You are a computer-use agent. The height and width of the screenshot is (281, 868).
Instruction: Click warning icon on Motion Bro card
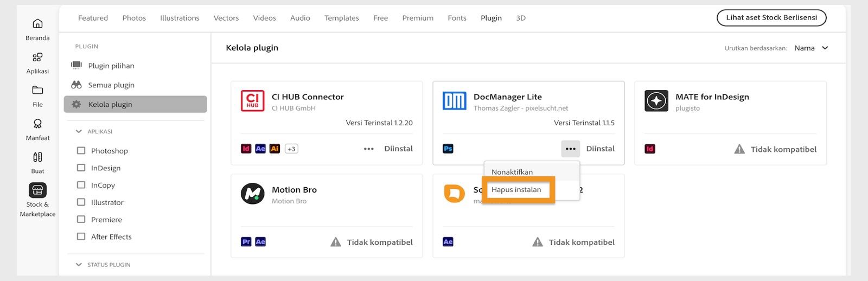pyautogui.click(x=336, y=242)
